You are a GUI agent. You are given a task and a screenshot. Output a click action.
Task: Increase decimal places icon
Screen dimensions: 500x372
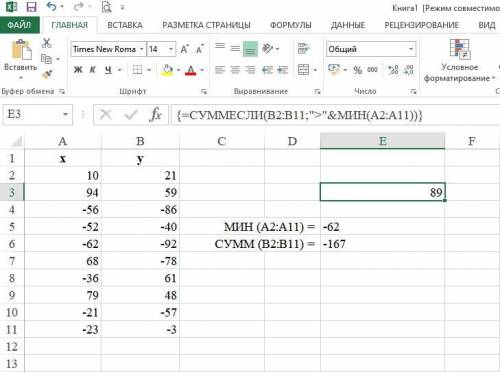point(393,70)
